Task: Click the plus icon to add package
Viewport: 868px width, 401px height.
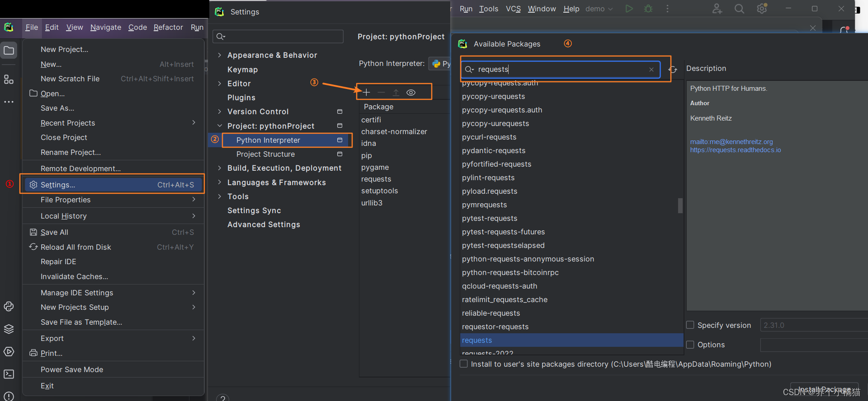Action: (x=367, y=93)
